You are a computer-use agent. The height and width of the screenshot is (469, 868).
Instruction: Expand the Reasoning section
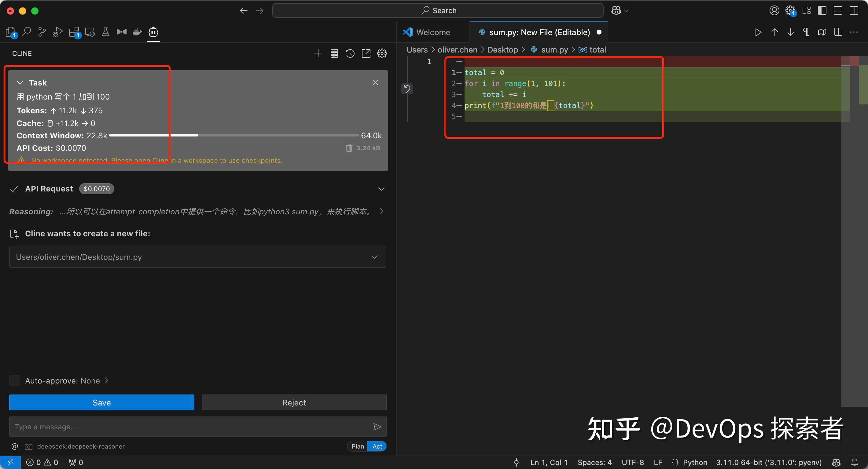click(381, 211)
